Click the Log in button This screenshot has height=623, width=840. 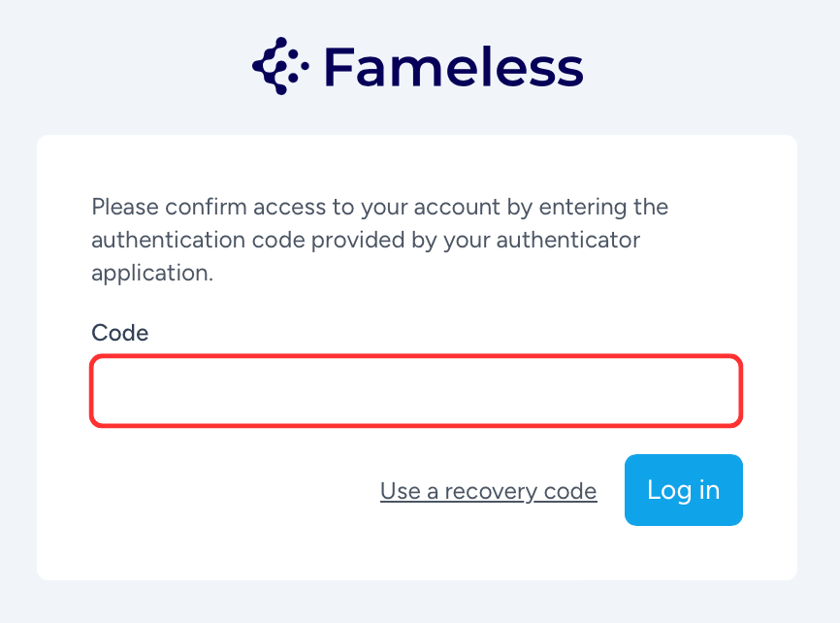683,490
